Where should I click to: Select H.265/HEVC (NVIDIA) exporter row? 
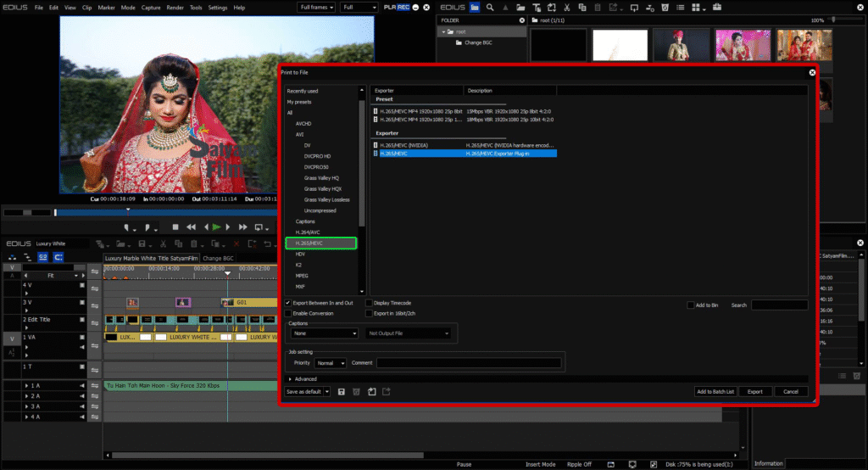tap(465, 145)
